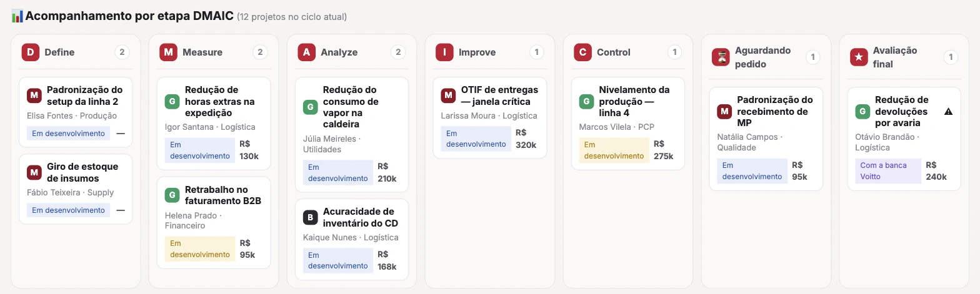The height and width of the screenshot is (294, 980).
Task: Click the text Marcos Vilela · PCP
Action: [617, 127]
